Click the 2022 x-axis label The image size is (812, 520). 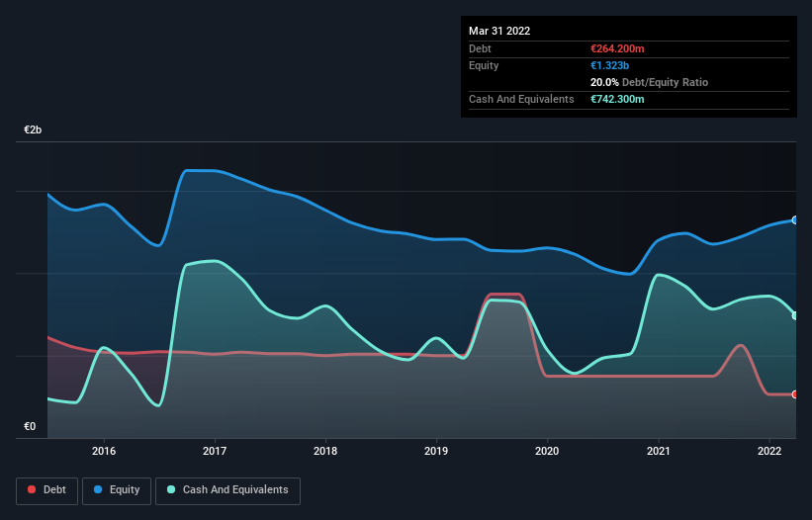pos(769,451)
